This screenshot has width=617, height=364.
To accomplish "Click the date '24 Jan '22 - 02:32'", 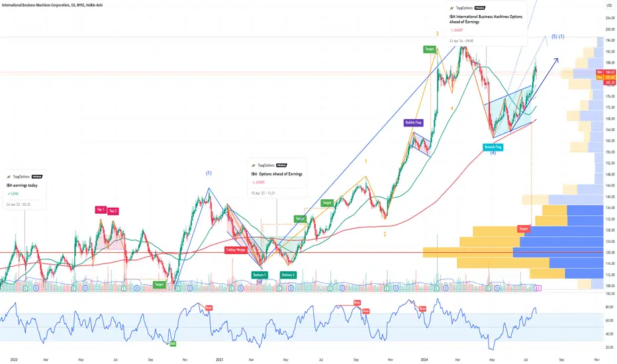I will (x=18, y=205).
